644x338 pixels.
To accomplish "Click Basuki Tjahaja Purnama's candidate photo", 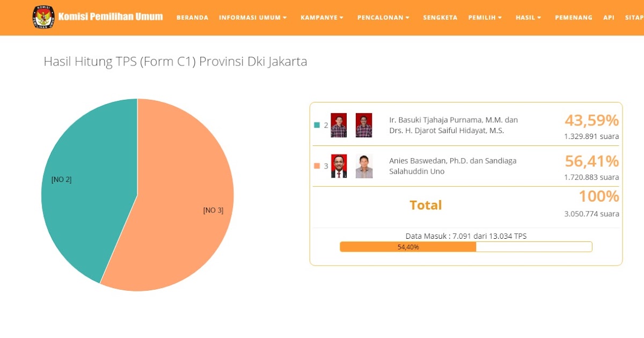I will coord(339,124).
